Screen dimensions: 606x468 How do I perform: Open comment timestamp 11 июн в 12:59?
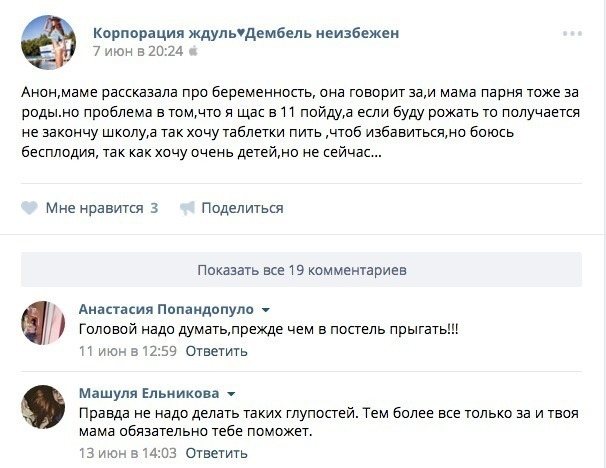point(127,351)
